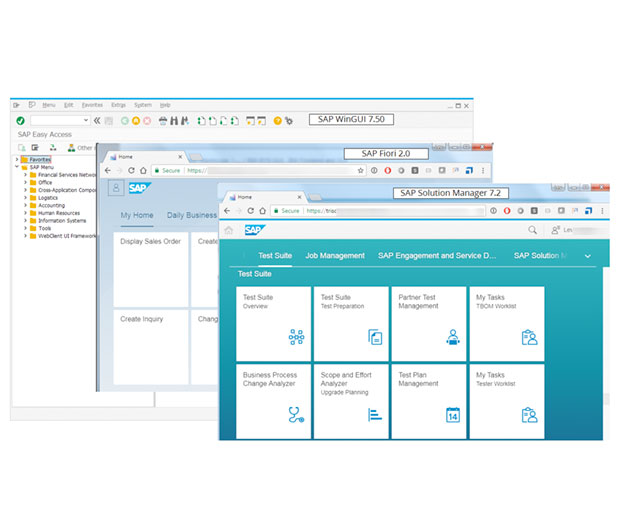Select the SAP Engagement and Service D... tab
The width and height of the screenshot is (631, 522).
pos(437,256)
